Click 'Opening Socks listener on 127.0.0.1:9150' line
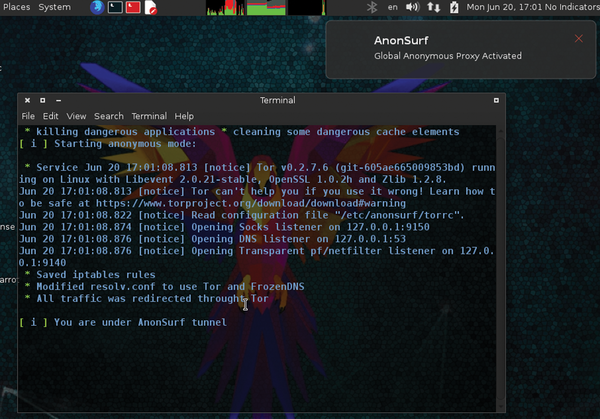This screenshot has width=600, height=419. click(224, 227)
